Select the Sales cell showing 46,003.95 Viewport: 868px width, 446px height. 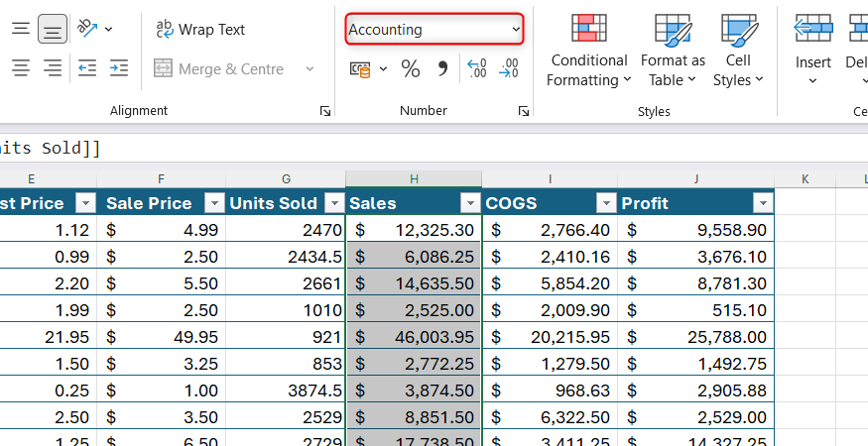(x=414, y=337)
